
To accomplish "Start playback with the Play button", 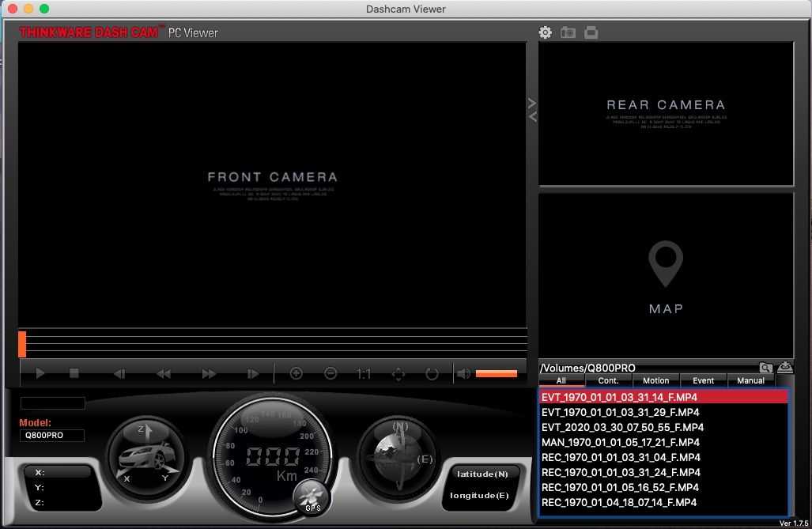I will [x=40, y=373].
